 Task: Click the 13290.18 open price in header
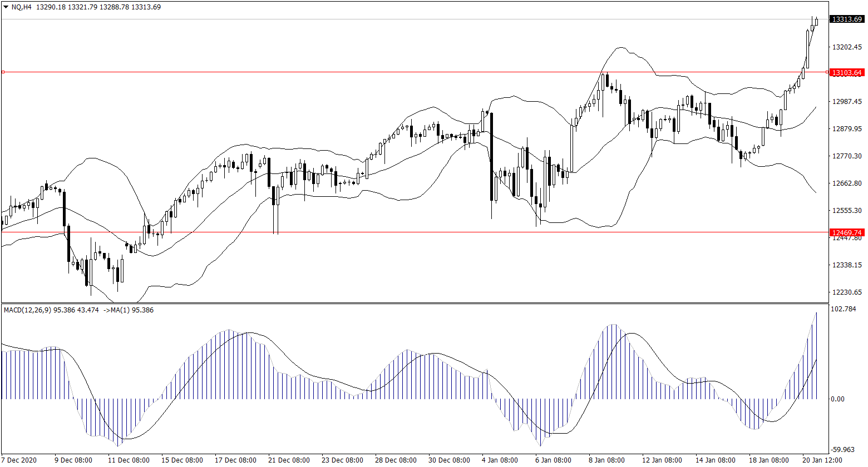pyautogui.click(x=51, y=7)
